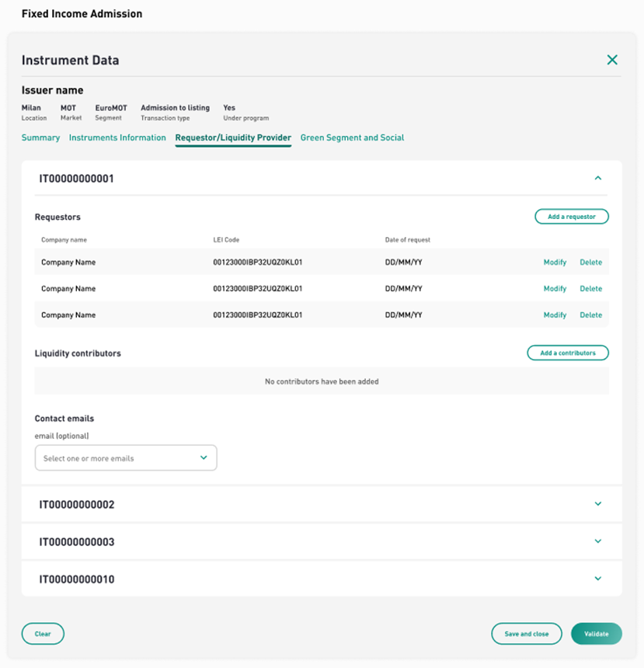Image resolution: width=644 pixels, height=668 pixels.
Task: Open the Instruments Information tab
Action: (117, 137)
